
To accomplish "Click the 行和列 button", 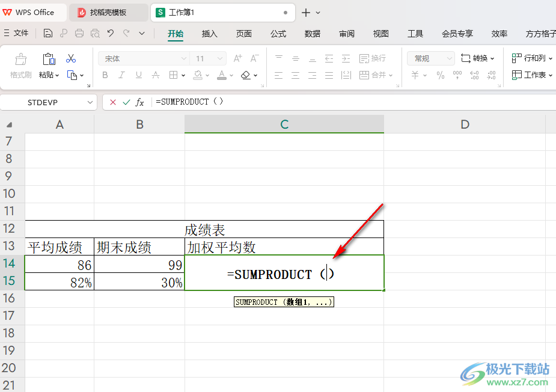I will click(532, 58).
